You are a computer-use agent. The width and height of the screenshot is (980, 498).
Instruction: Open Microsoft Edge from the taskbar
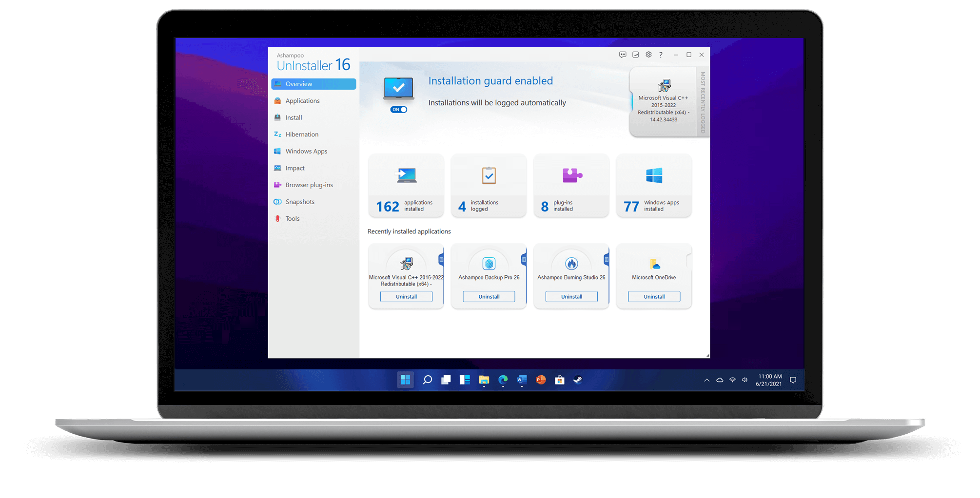[503, 380]
